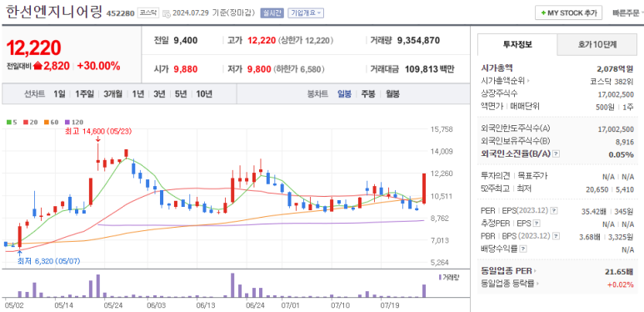Click the MY STOCK 추가 button
Viewport: 644px width, 312px height.
click(568, 13)
